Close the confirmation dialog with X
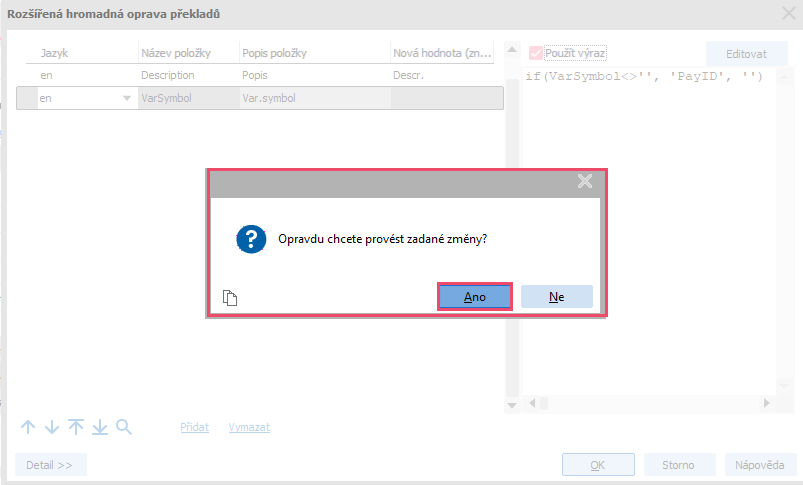 tap(585, 181)
